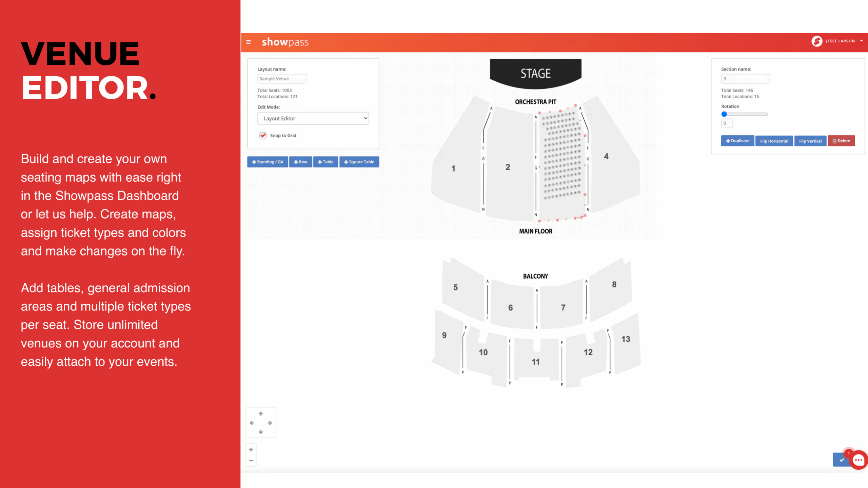Expand the Jesse Larson account menu arrow
Screen dimensions: 868x488
[x=862, y=41]
